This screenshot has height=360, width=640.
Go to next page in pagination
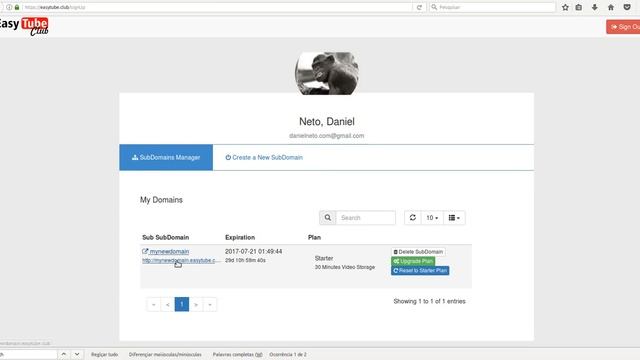point(196,304)
